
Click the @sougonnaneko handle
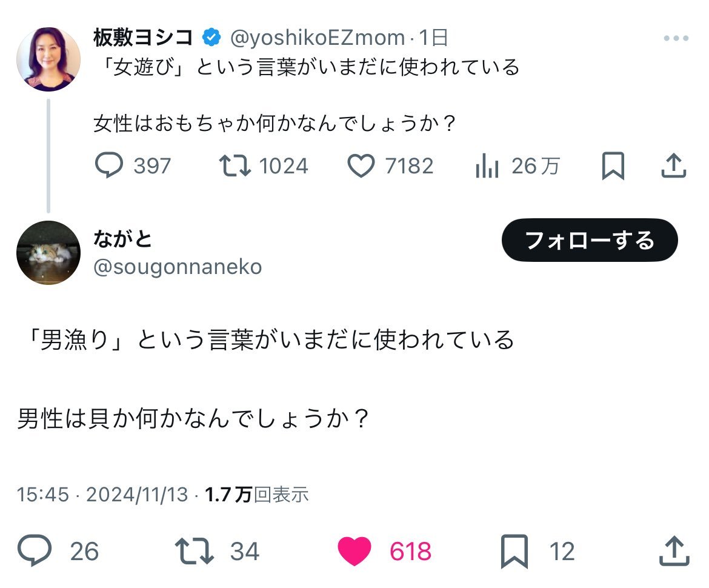pos(178,267)
